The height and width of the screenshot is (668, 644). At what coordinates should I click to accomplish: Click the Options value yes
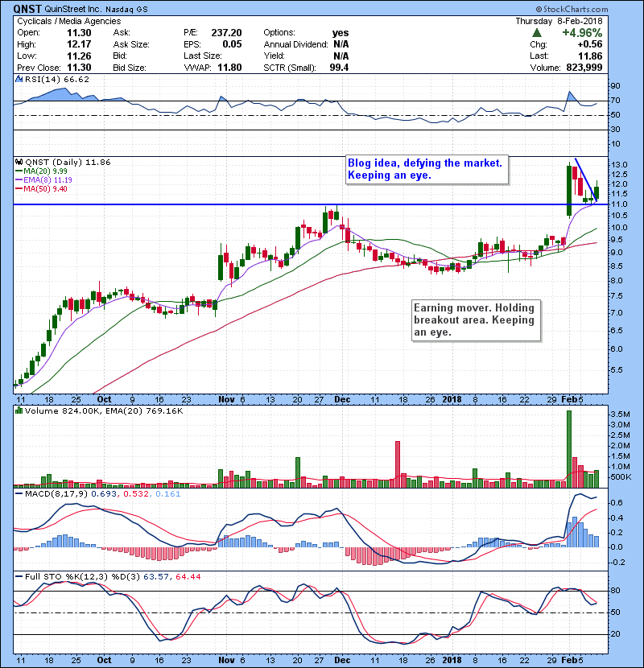[x=341, y=33]
